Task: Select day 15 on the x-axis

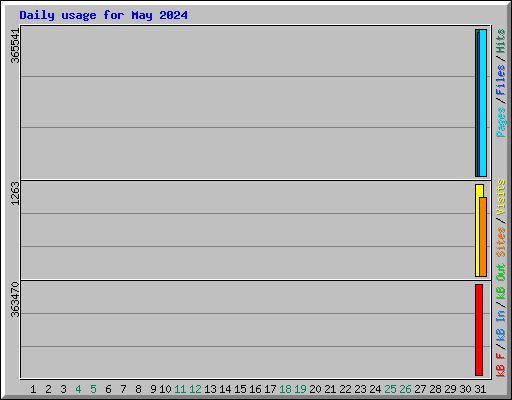Action: (x=240, y=389)
